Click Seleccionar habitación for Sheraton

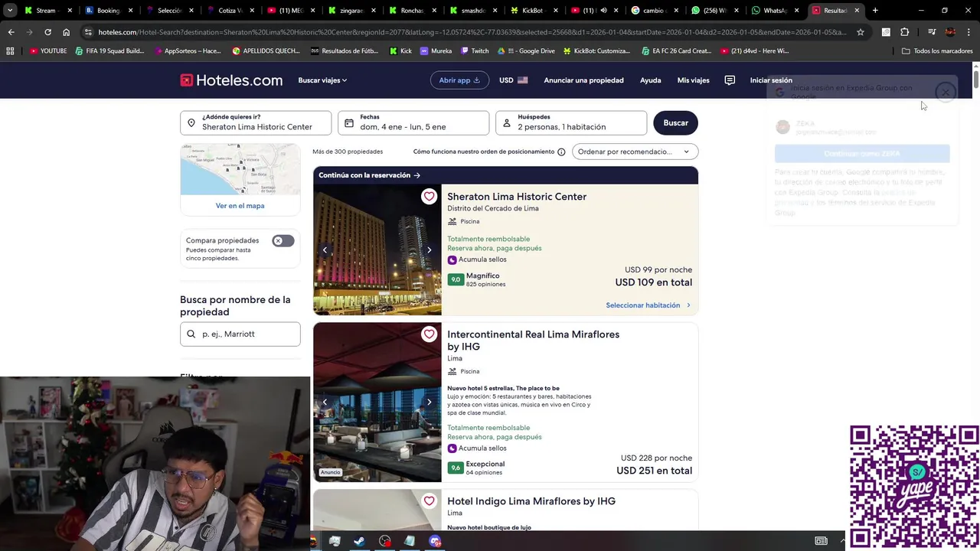click(648, 305)
